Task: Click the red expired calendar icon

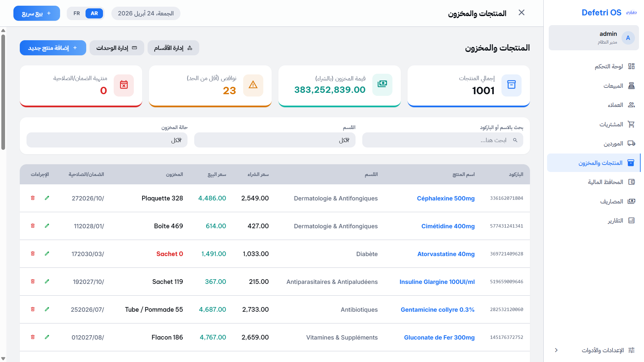Action: pos(124,85)
